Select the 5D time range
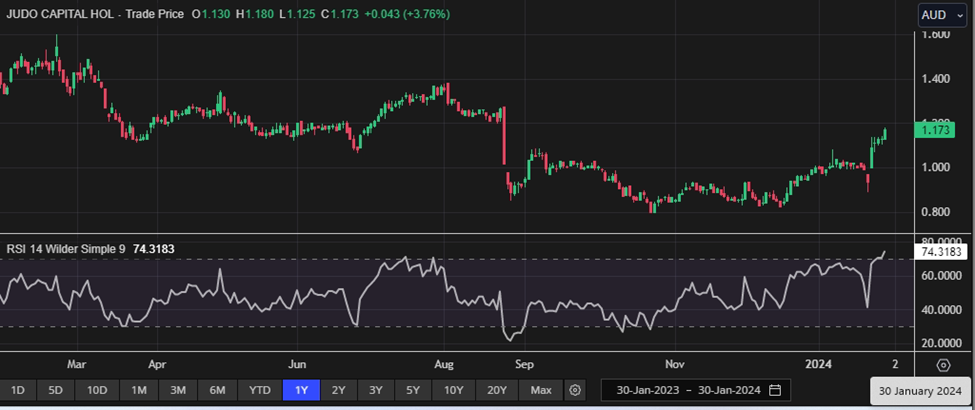Image resolution: width=975 pixels, height=410 pixels. [56, 390]
